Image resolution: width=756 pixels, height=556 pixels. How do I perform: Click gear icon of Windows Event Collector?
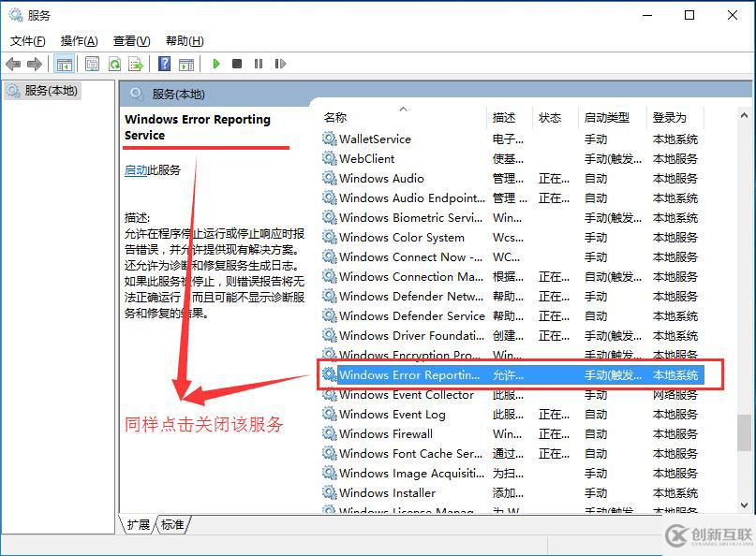[x=330, y=395]
